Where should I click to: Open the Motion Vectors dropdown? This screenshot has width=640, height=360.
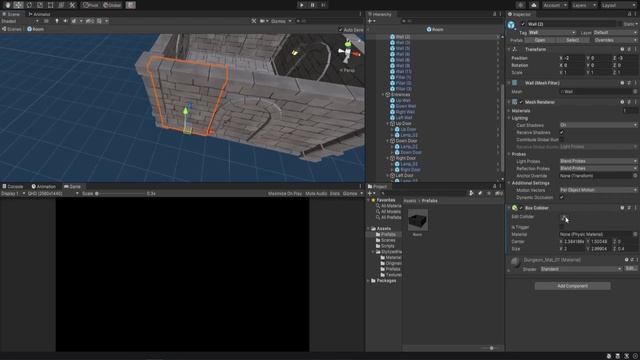pyautogui.click(x=598, y=190)
